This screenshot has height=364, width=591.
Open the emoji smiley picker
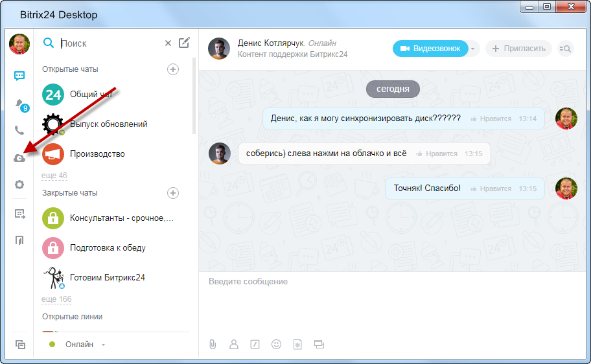276,344
